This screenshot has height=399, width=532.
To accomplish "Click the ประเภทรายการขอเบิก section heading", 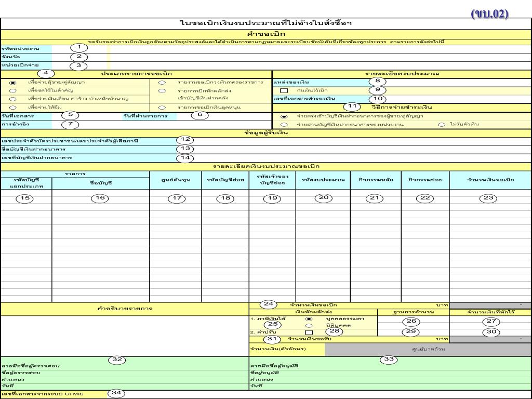I will [137, 74].
